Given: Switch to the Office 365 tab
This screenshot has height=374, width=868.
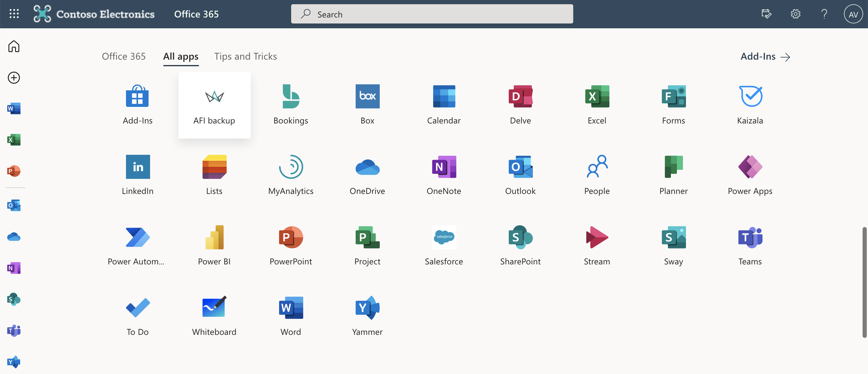Looking at the screenshot, I should pyautogui.click(x=124, y=56).
